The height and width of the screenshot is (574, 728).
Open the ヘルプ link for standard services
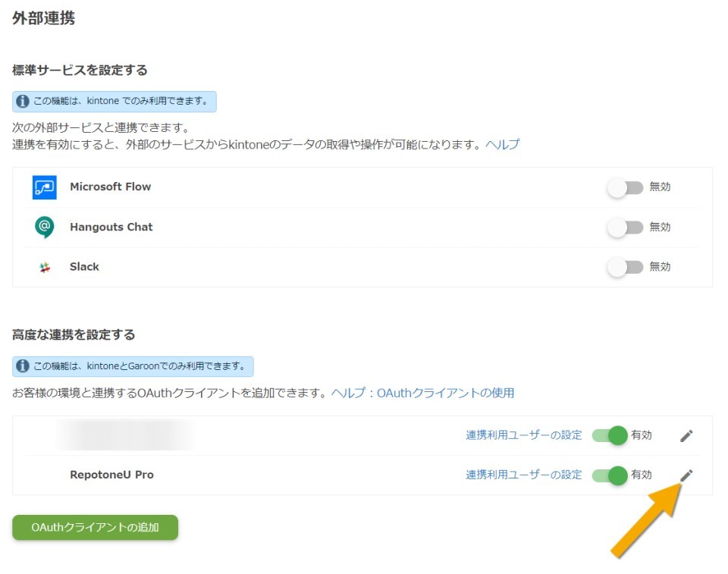[502, 144]
